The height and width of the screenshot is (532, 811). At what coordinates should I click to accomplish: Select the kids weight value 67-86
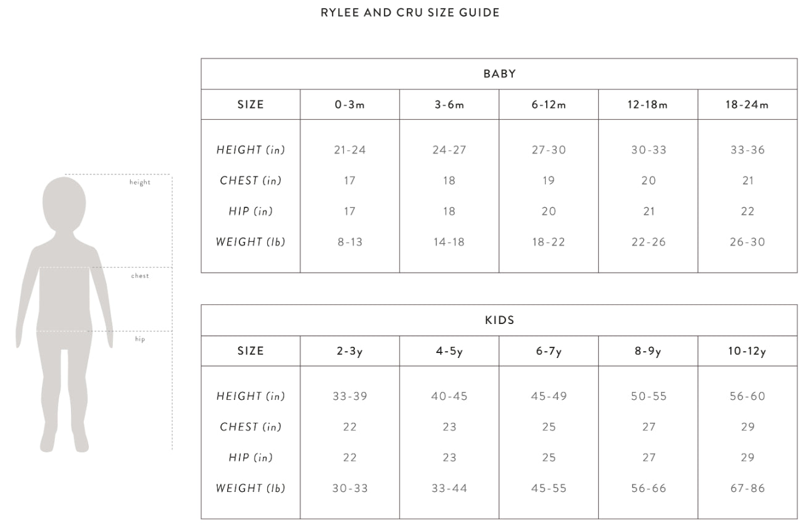pyautogui.click(x=747, y=488)
